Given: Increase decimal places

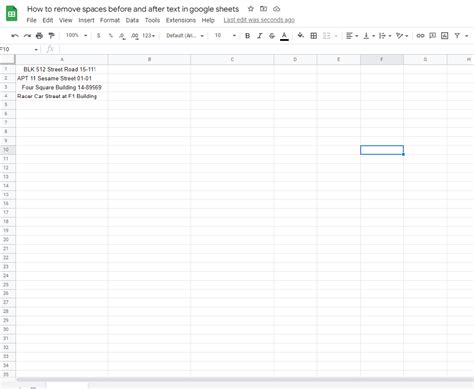Looking at the screenshot, I should [x=134, y=36].
